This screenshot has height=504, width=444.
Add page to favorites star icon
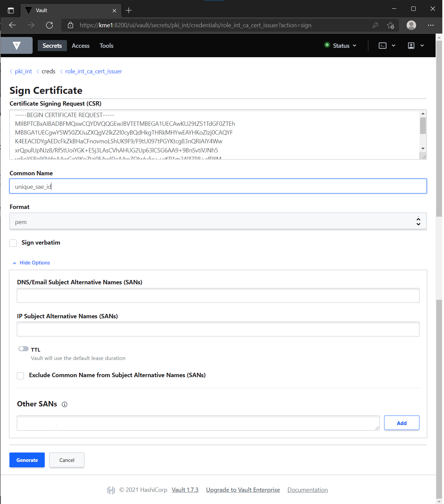[x=391, y=25]
